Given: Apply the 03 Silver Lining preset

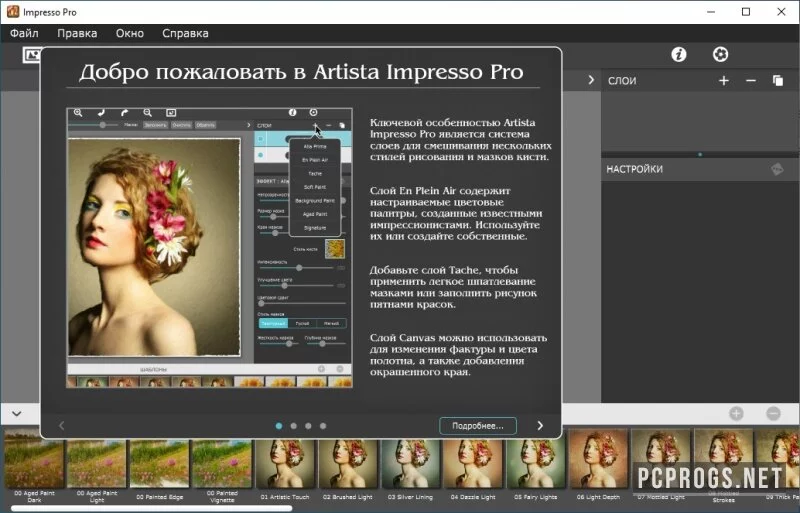Looking at the screenshot, I should pos(410,465).
